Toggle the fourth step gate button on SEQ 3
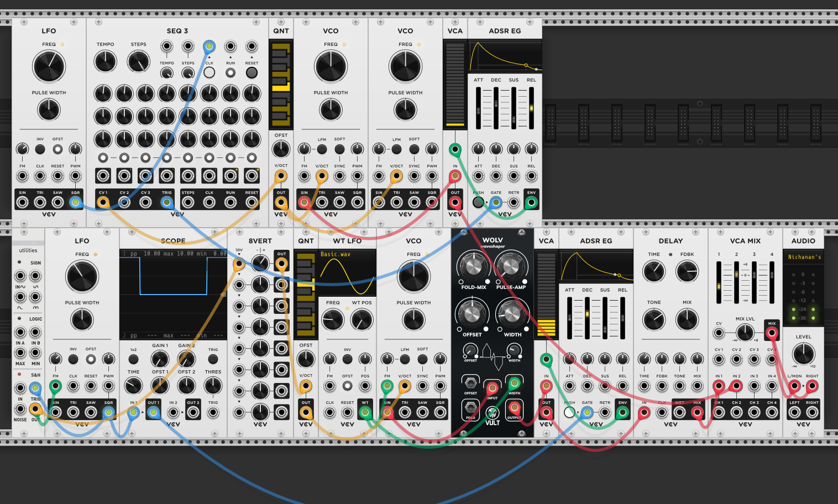 pos(166,158)
